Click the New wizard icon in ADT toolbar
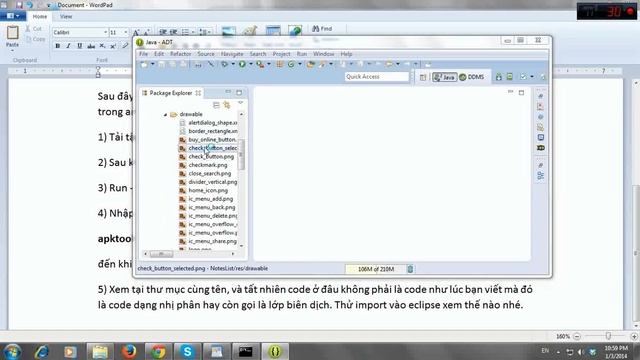 pyautogui.click(x=144, y=64)
